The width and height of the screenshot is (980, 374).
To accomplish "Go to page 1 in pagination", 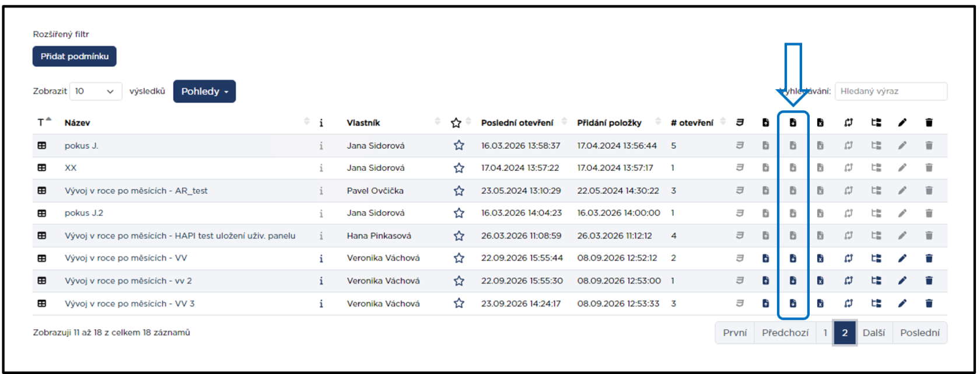I will point(825,333).
